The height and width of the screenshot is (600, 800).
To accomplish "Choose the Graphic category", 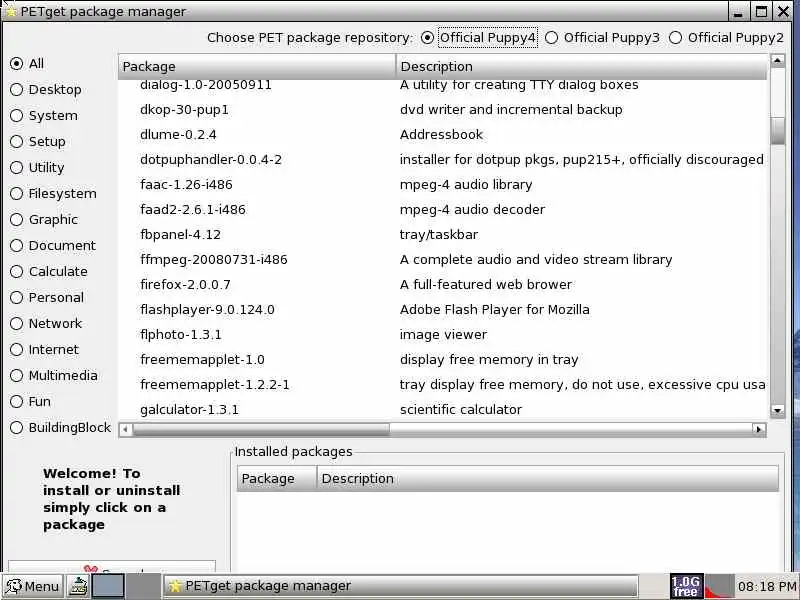I will pos(44,219).
